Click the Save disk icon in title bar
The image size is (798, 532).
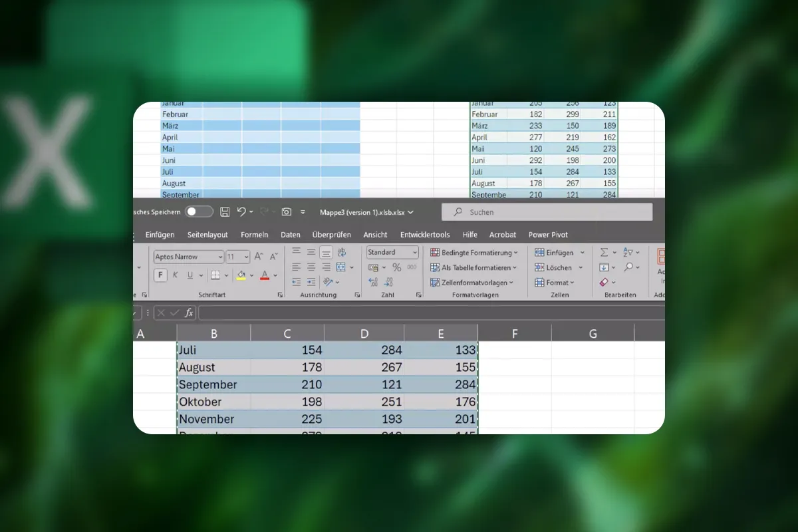pyautogui.click(x=225, y=211)
